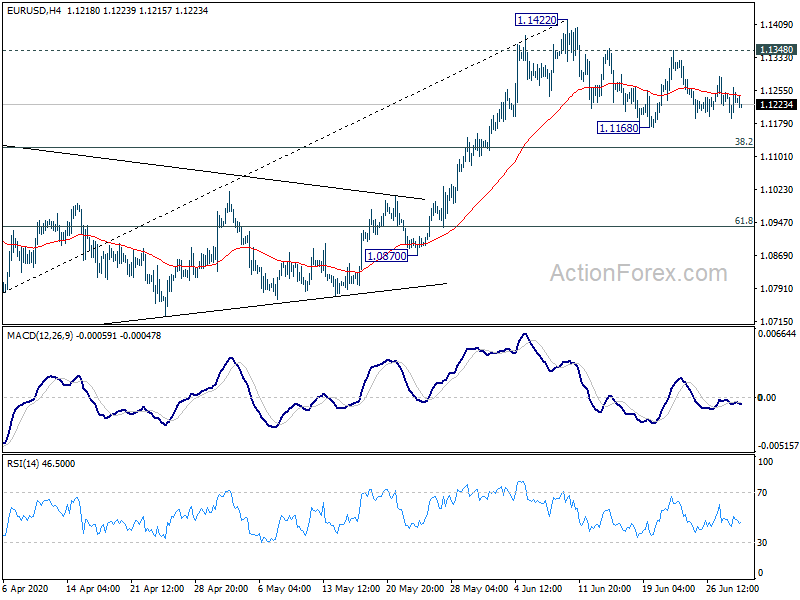Click the 1.07910 price axis value

pos(777,288)
